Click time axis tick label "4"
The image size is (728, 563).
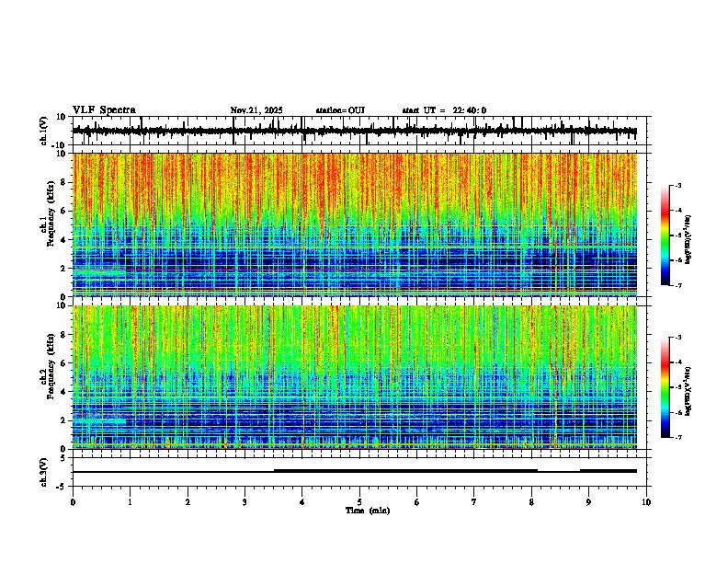302,502
